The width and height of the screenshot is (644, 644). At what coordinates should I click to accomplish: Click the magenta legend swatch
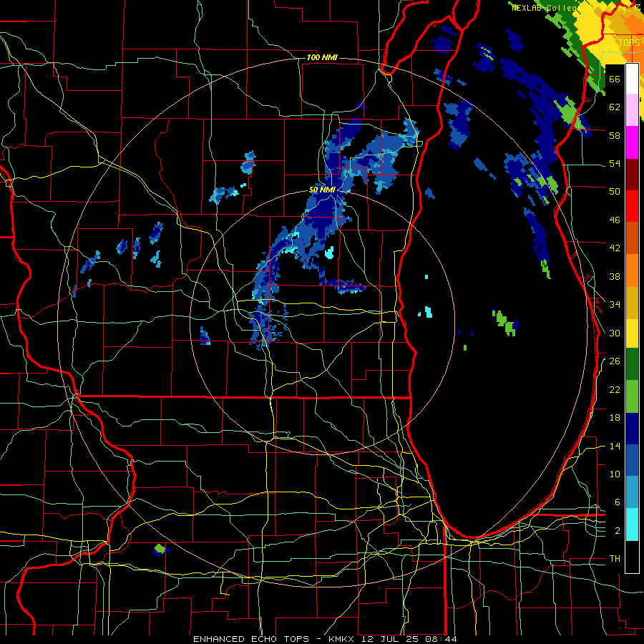pyautogui.click(x=632, y=142)
